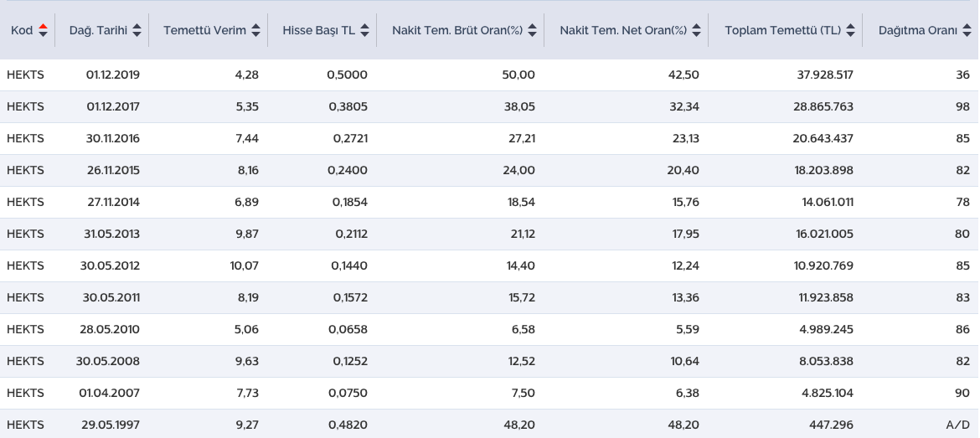Image resolution: width=980 pixels, height=438 pixels.
Task: Click payout ratio value A/D
Action: coord(958,425)
